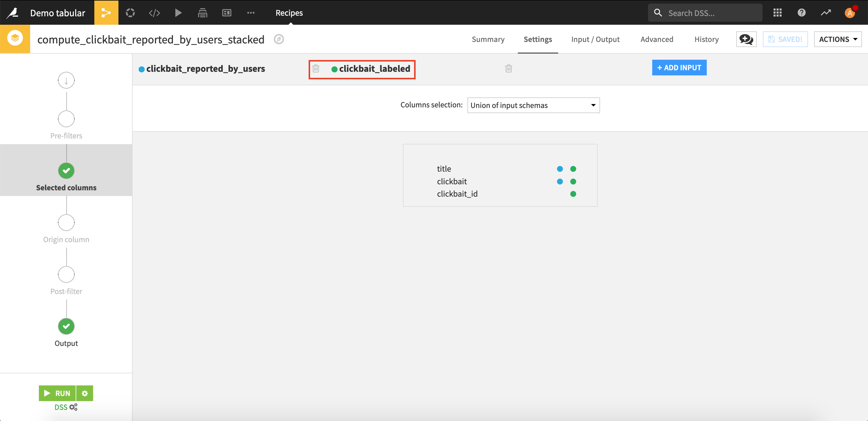The height and width of the screenshot is (421, 868).
Task: Click the clickbait_labeled dataset name
Action: [375, 68]
